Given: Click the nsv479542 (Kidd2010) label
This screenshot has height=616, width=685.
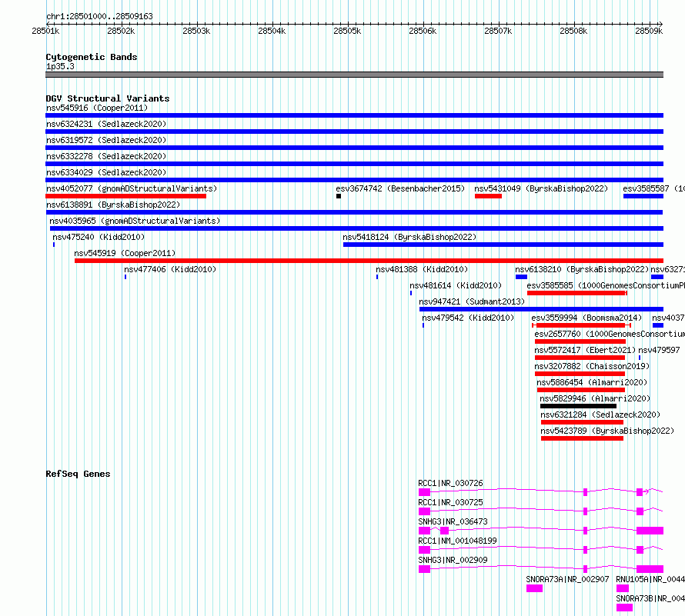Looking at the screenshot, I should coord(468,318).
